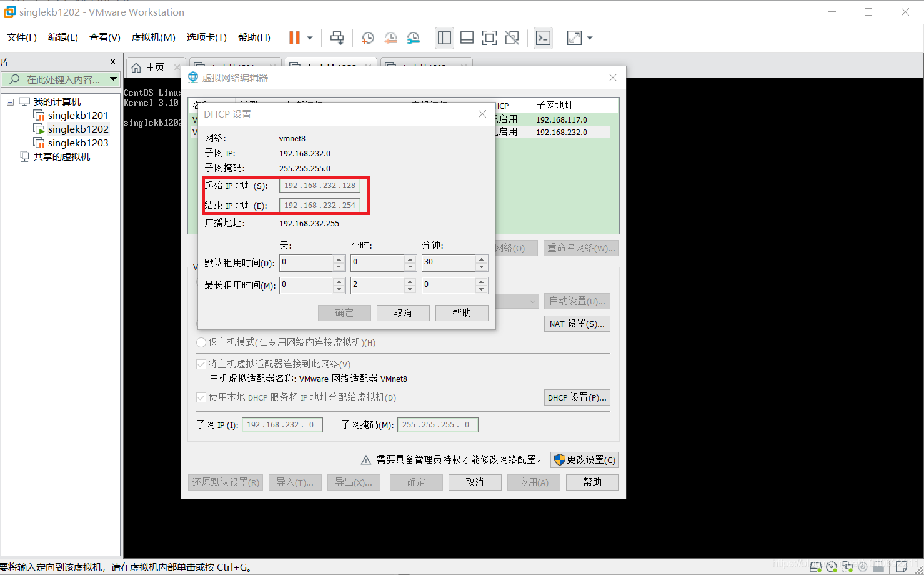The width and height of the screenshot is (924, 575).
Task: Open the stretch display dropdown arrow
Action: (589, 38)
